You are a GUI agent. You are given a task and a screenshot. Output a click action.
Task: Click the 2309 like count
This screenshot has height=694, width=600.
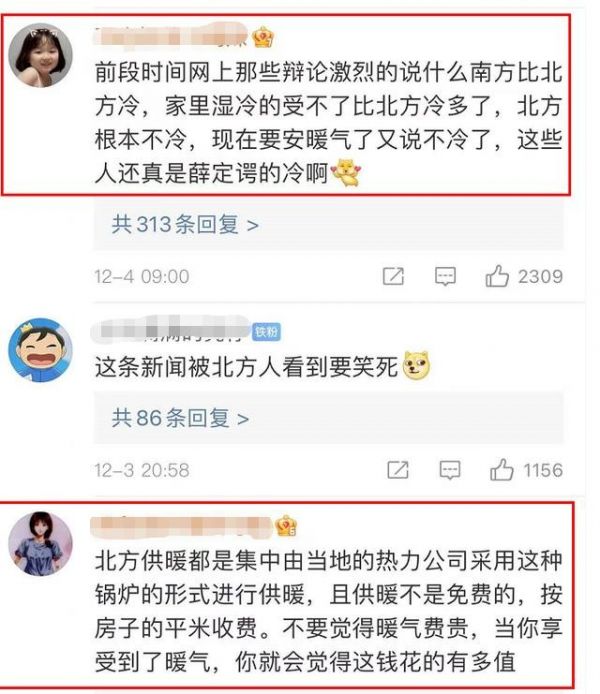(x=540, y=277)
